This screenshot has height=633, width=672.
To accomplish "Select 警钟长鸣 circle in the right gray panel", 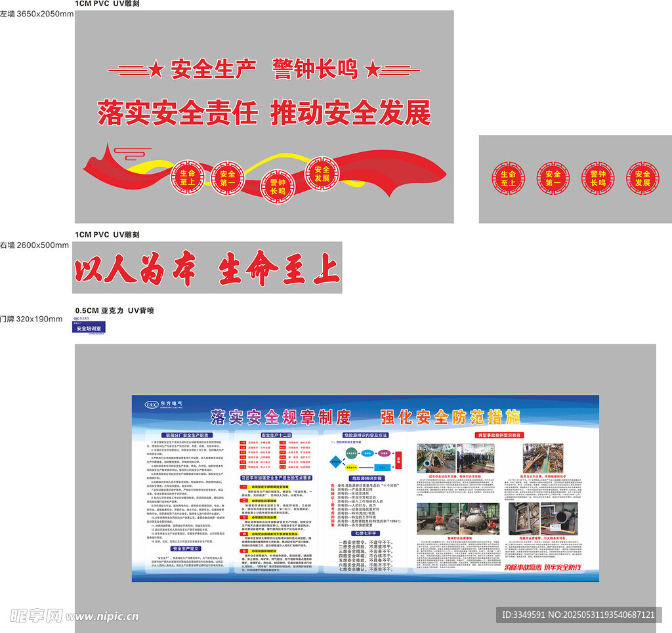I will point(597,178).
